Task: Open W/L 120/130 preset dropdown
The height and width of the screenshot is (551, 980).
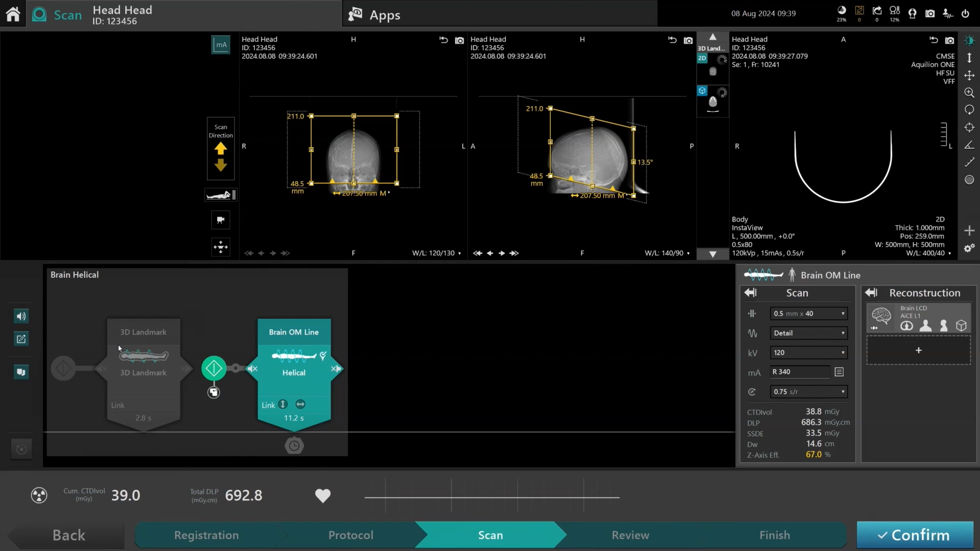Action: [437, 253]
